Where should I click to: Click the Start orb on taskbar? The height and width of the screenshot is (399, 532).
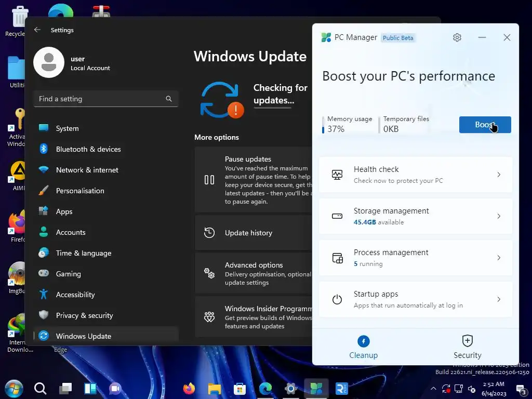point(14,389)
